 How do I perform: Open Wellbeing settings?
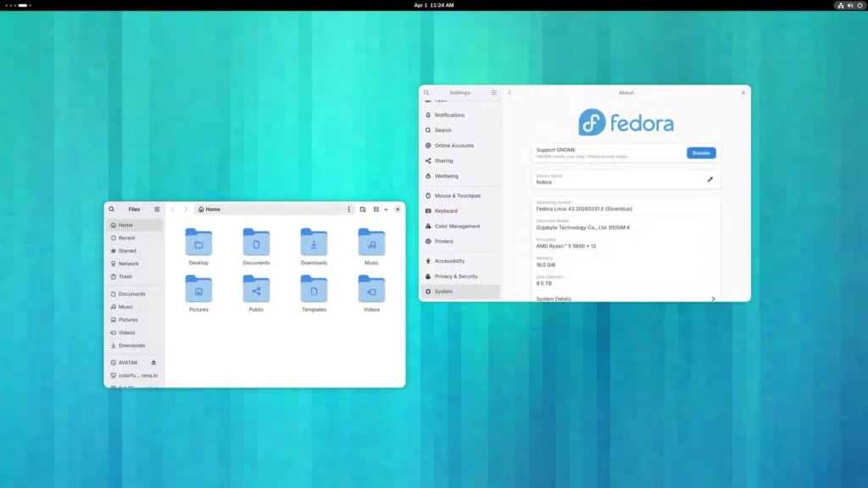click(x=460, y=176)
